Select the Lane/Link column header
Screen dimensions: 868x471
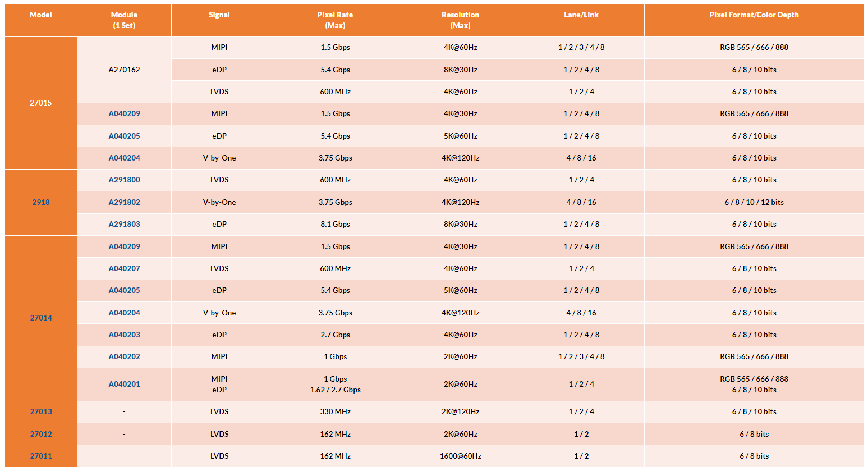coord(581,15)
